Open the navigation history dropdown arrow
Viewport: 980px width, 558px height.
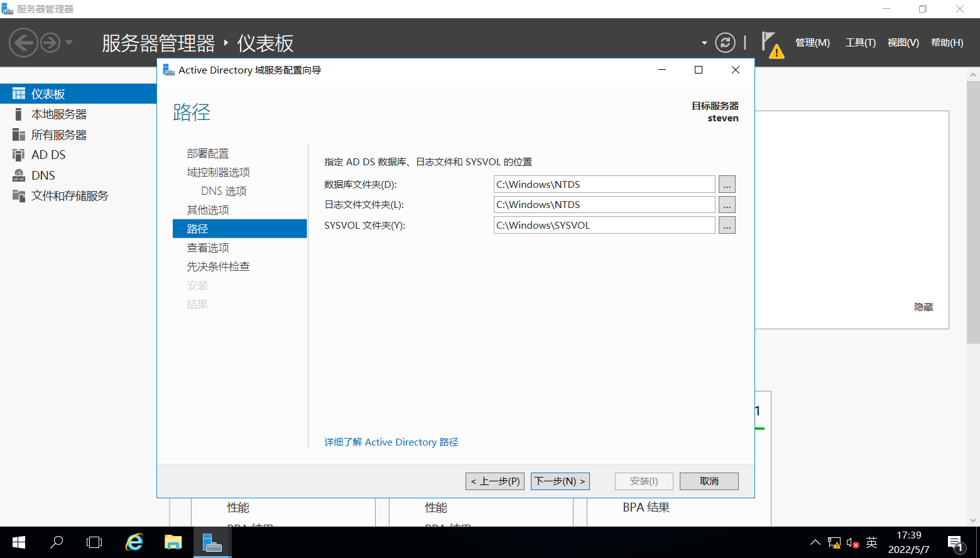coord(69,43)
